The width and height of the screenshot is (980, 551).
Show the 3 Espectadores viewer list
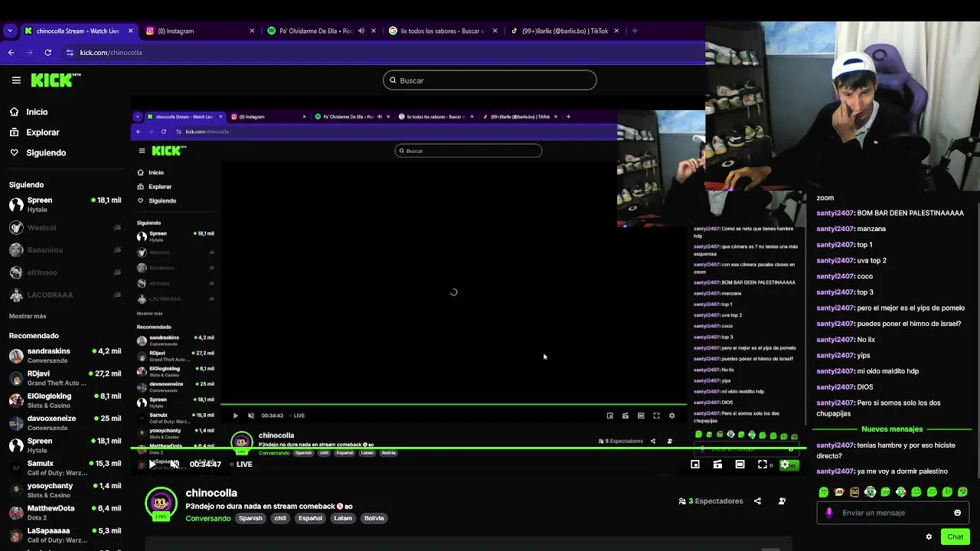click(711, 501)
